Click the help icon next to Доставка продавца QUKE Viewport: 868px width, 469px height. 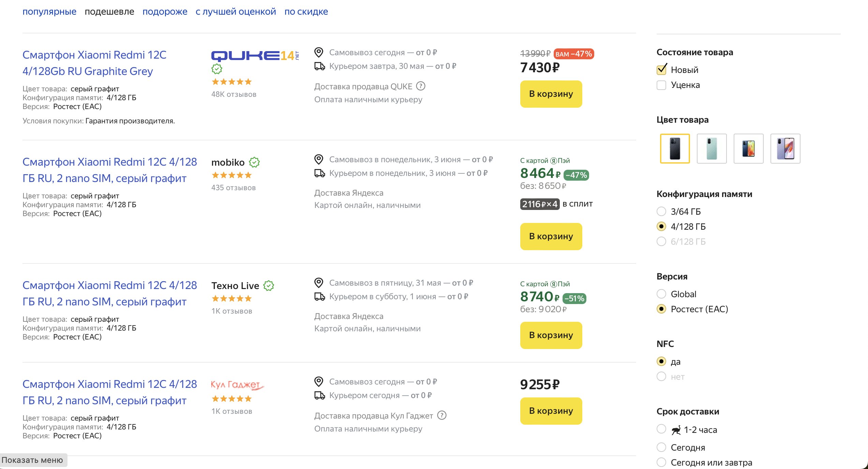click(421, 86)
